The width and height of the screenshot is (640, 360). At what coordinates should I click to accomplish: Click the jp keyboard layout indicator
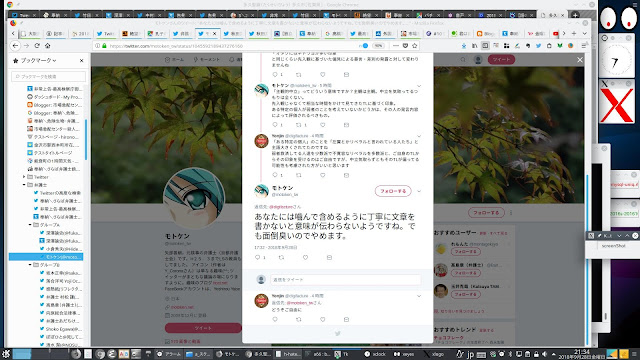[470, 354]
